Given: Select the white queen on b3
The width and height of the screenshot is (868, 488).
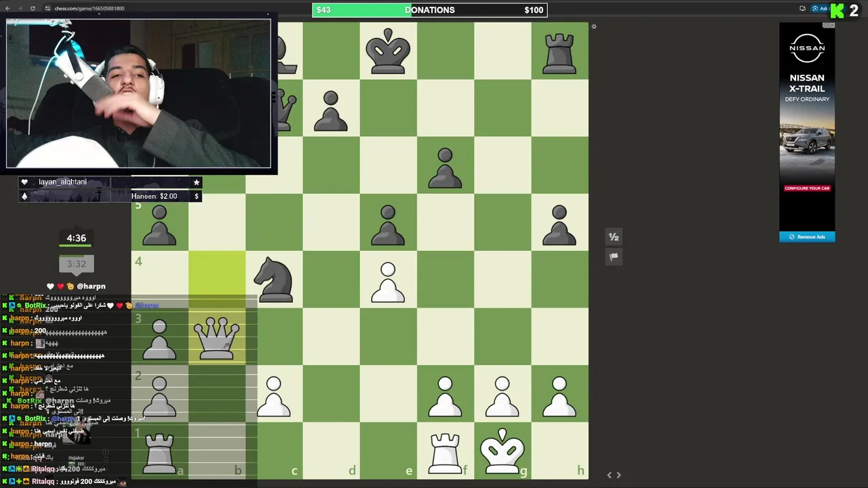Looking at the screenshot, I should 217,338.
